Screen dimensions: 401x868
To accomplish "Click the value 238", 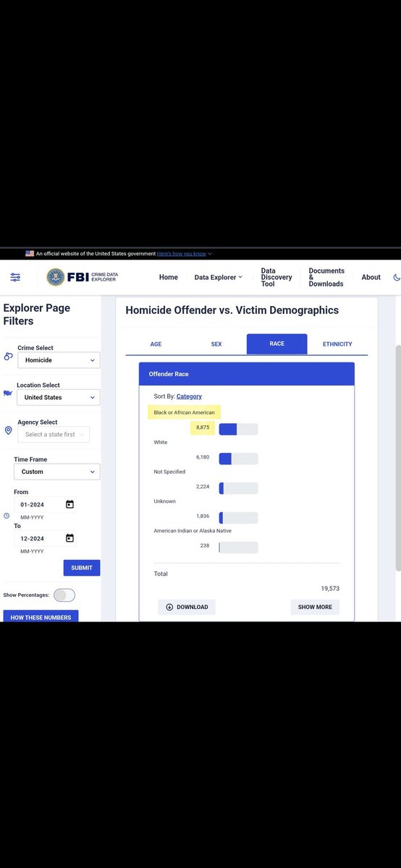I will tap(205, 545).
